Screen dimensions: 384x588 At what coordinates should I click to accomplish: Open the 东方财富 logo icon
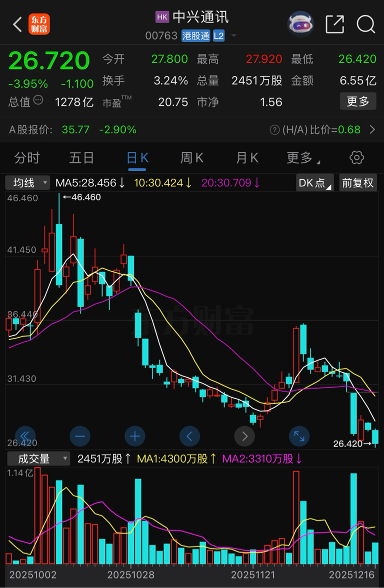pos(39,24)
